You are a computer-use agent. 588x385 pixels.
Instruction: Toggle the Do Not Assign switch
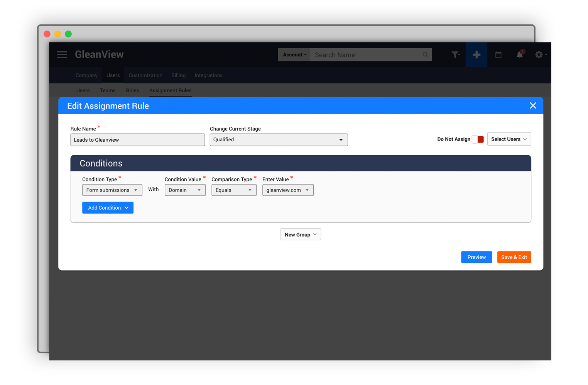tap(478, 139)
